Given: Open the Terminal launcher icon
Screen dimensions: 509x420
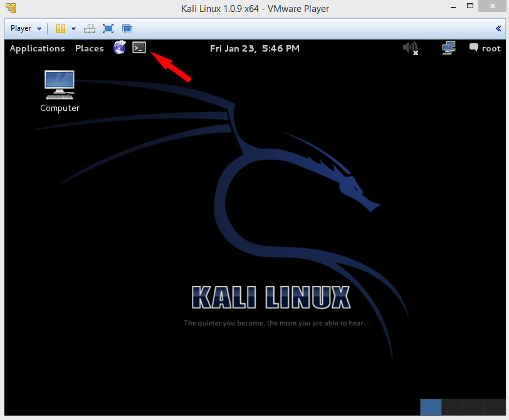Looking at the screenshot, I should (139, 48).
